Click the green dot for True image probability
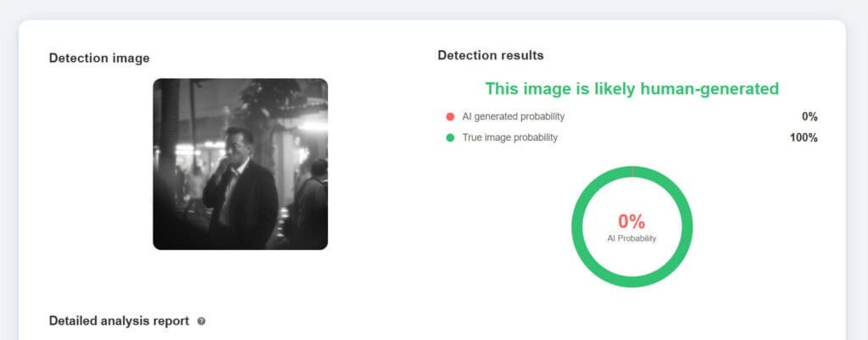 (x=450, y=138)
